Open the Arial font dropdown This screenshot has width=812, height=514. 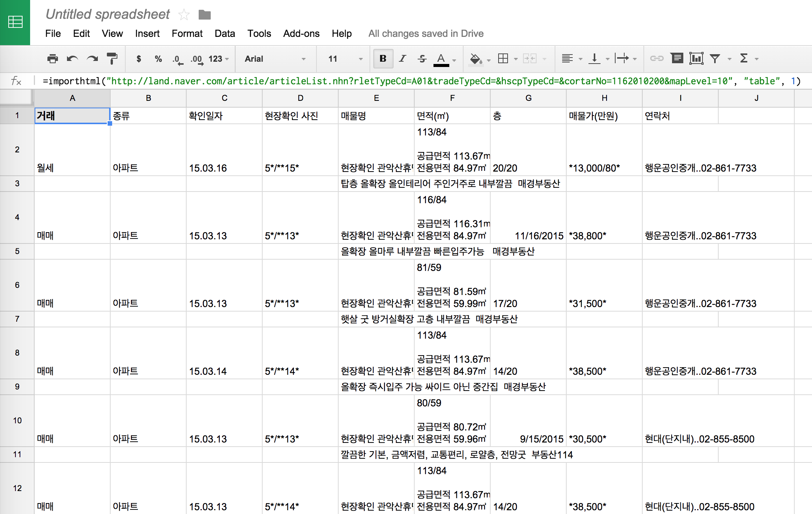click(275, 59)
